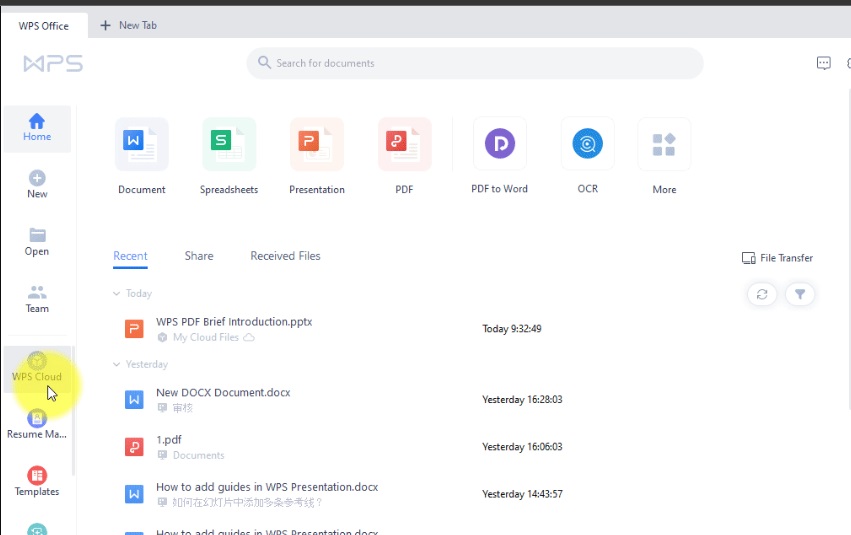Click the docx icon for How to add guides in WPS Presentation.docx 14:43:57
Image resolution: width=851 pixels, height=535 pixels.
point(134,494)
